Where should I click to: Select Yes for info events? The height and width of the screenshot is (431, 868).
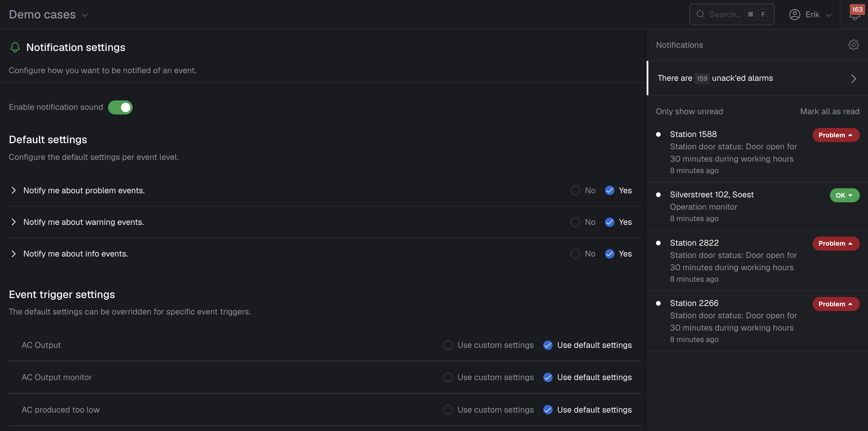[609, 254]
